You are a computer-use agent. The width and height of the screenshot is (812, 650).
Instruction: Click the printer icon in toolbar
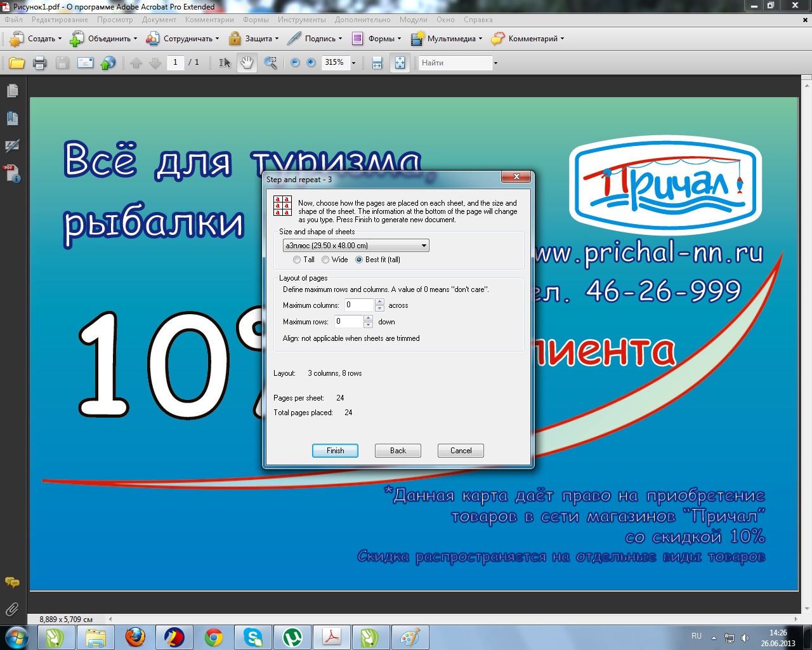point(40,63)
